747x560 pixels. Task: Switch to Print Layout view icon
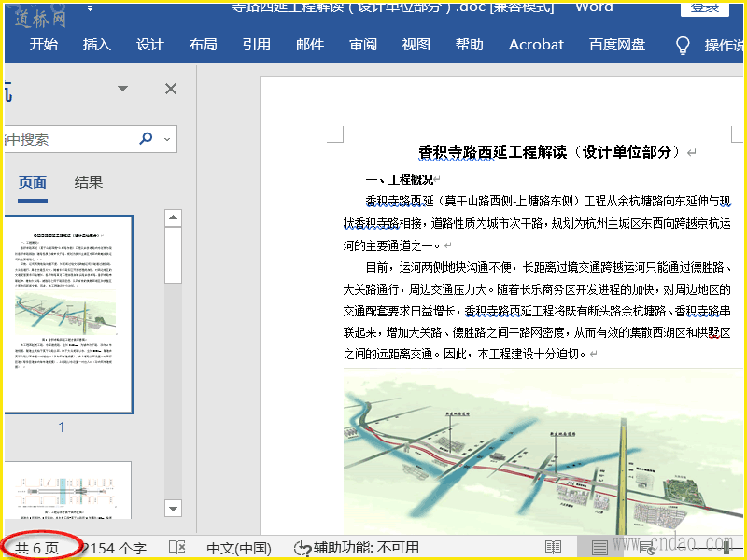[599, 548]
